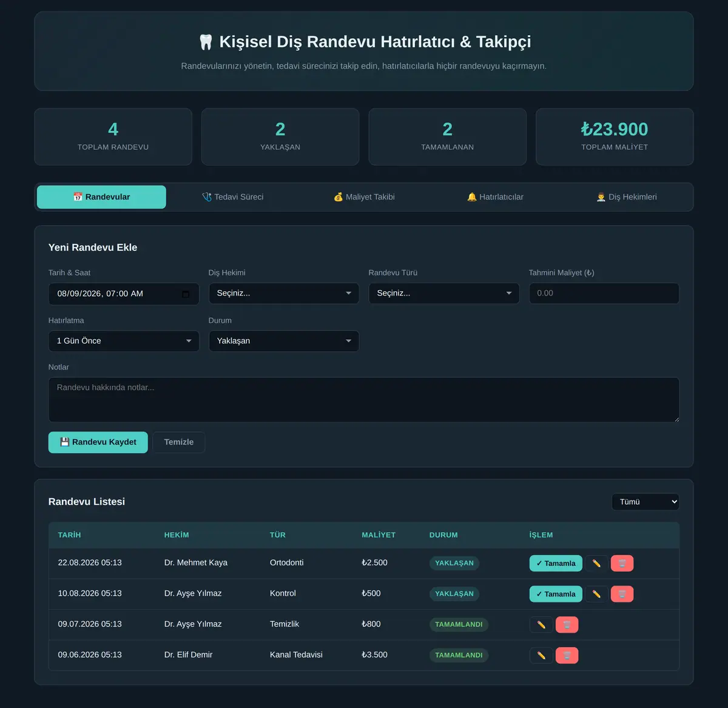Select the Toplam Randevu stat card

[113, 137]
